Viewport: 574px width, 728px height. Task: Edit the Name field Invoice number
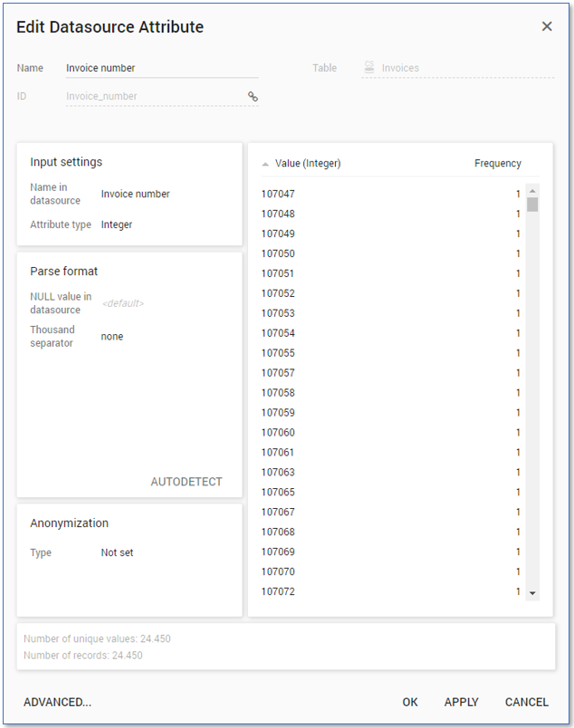click(161, 68)
